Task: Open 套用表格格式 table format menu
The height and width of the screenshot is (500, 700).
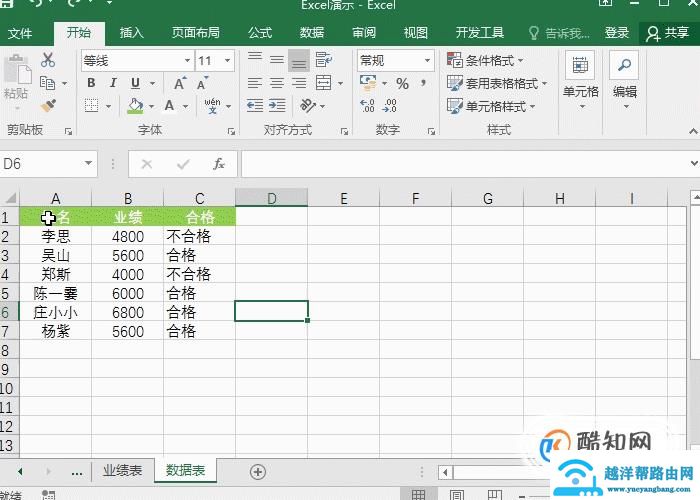Action: [497, 83]
